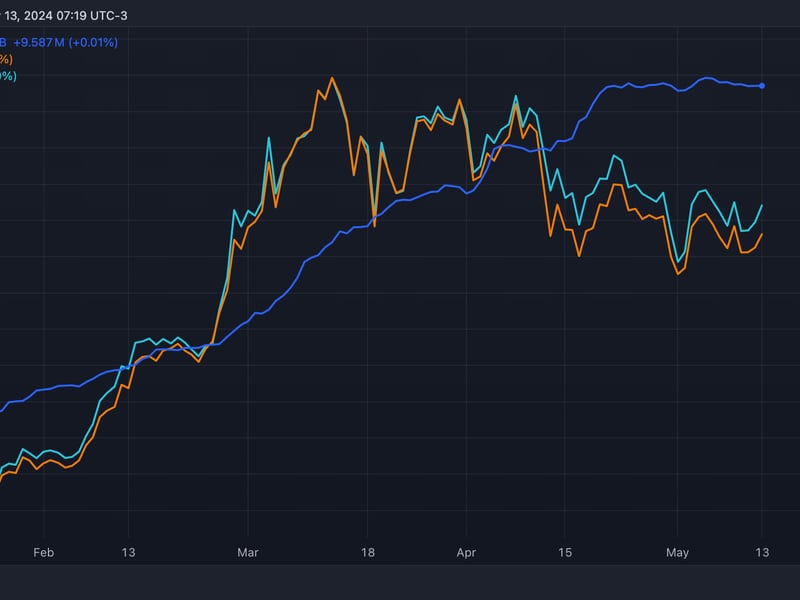
Task: Click the empty bar below the time axis
Action: coord(400,582)
